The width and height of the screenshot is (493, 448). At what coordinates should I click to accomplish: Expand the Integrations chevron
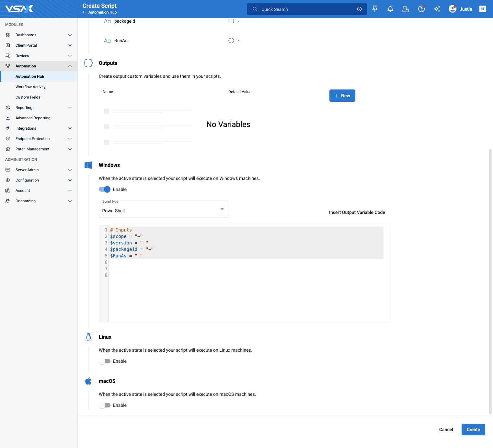pyautogui.click(x=70, y=128)
